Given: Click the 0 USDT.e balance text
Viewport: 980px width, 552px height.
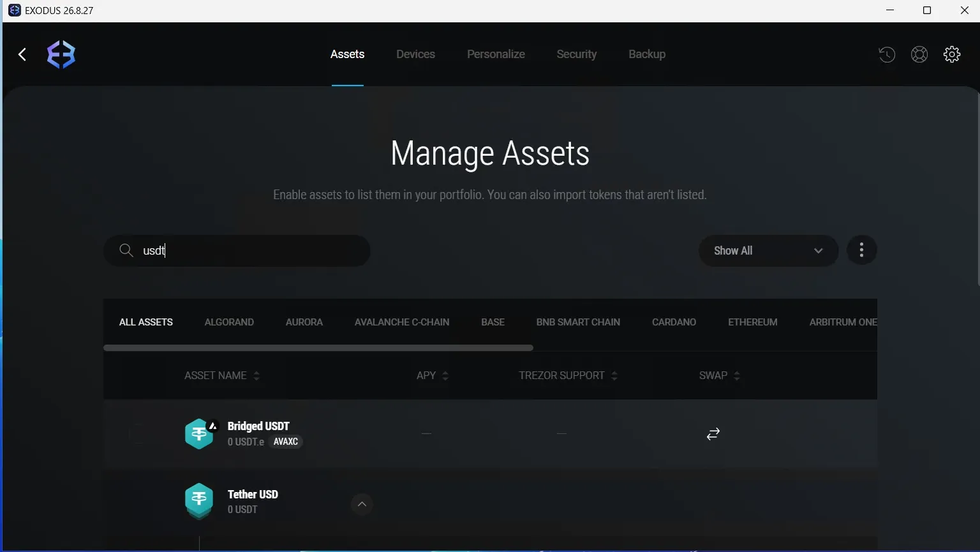Looking at the screenshot, I should click(x=246, y=442).
